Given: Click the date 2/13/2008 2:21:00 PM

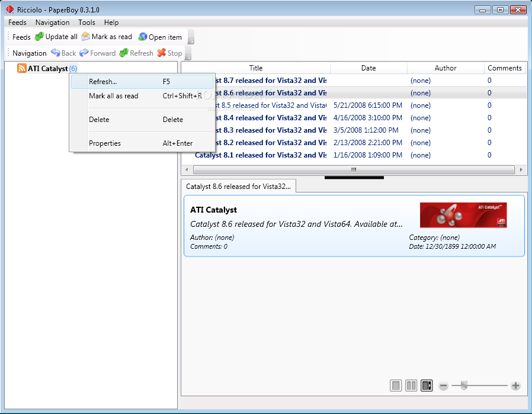Looking at the screenshot, I should (x=368, y=142).
